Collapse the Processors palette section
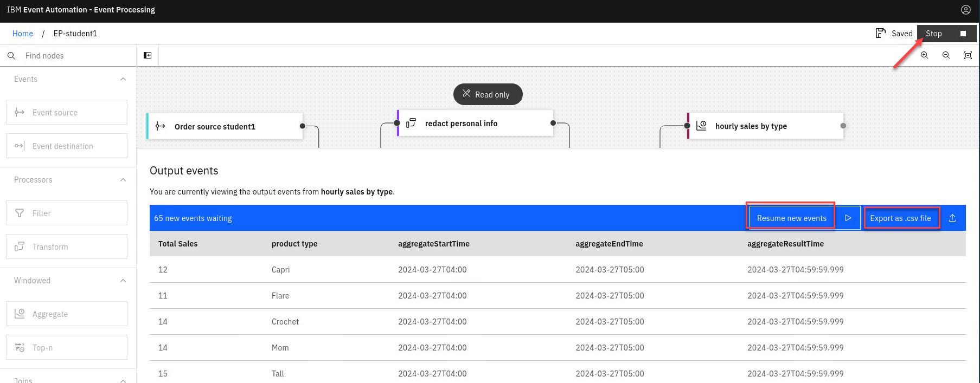Viewport: 980px width, 383px height. [x=123, y=180]
